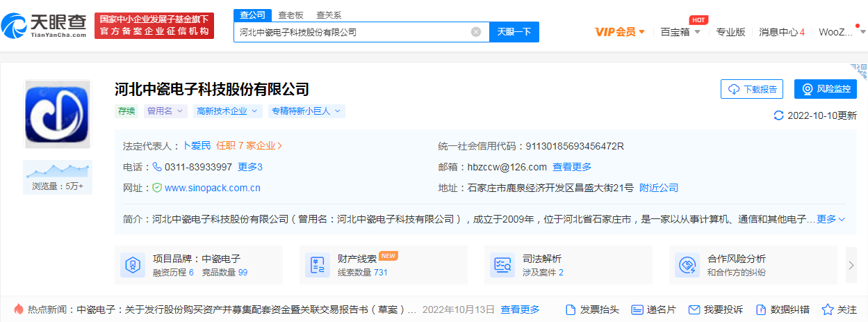Screen dimensions: 868x322
Task: Open the VIP会员 dropdown menu
Action: pos(621,32)
